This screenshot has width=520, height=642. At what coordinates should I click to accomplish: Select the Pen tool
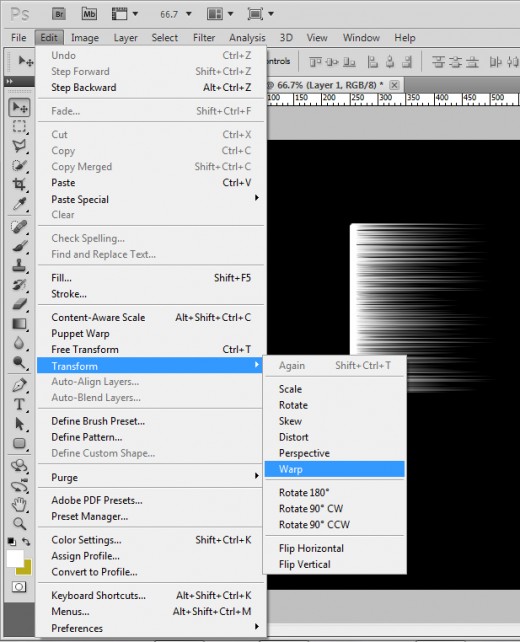click(19, 384)
